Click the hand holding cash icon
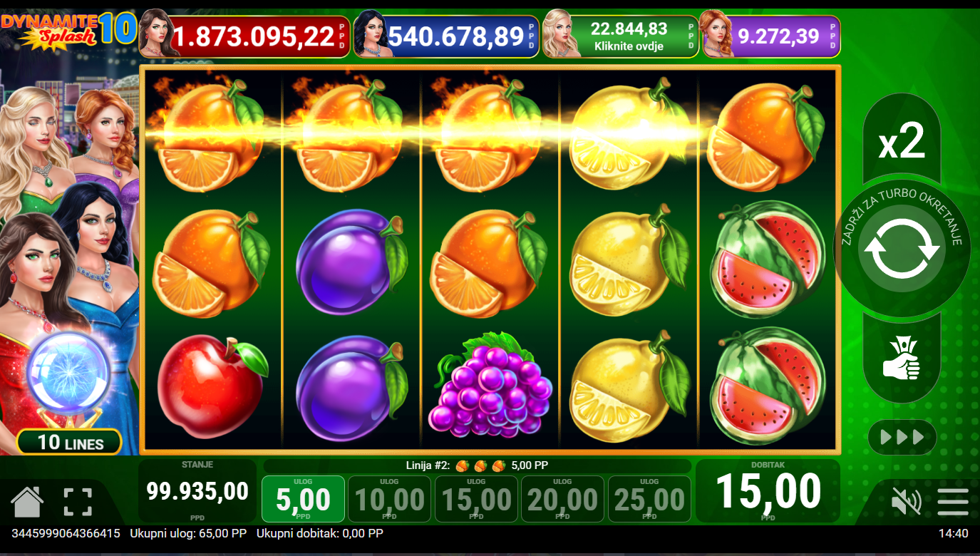Screen dimensions: 980x556 (x=902, y=359)
